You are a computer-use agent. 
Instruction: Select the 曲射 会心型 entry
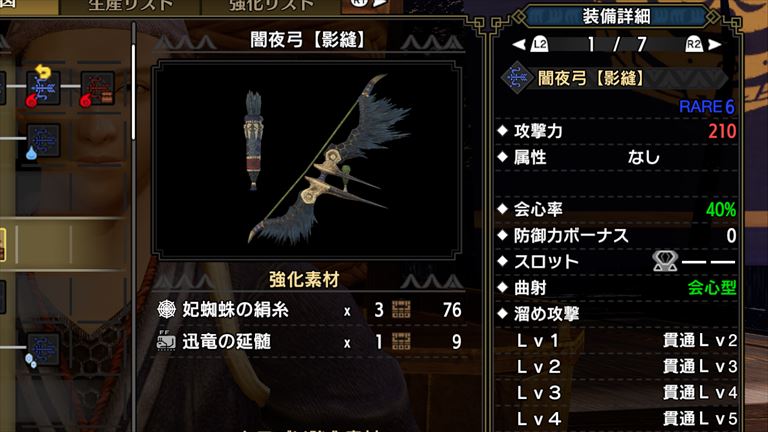click(617, 288)
